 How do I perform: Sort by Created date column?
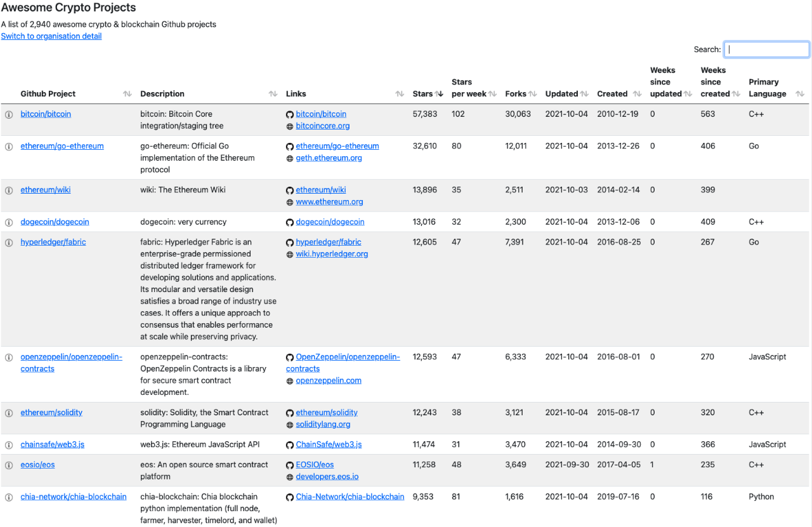click(638, 94)
